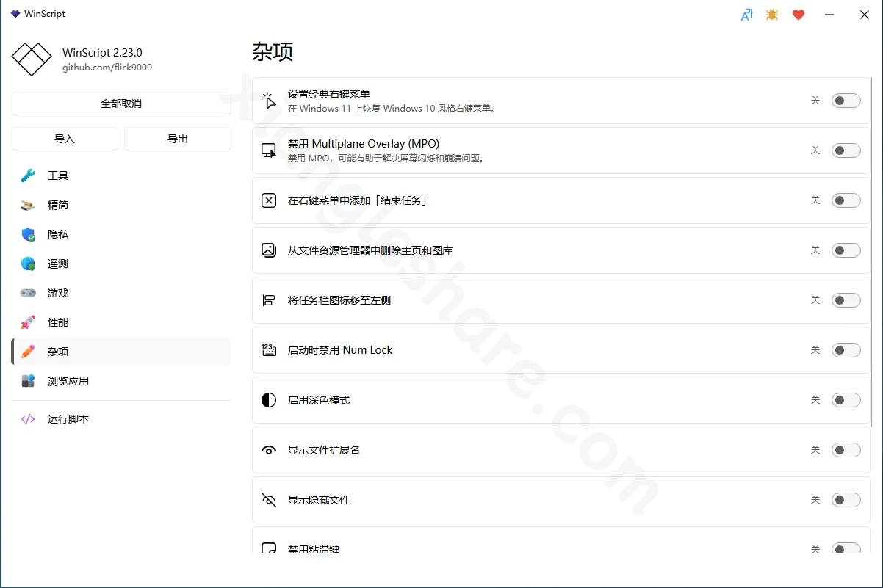The height and width of the screenshot is (588, 883).
Task: Click the red heart donate icon
Action: (799, 14)
